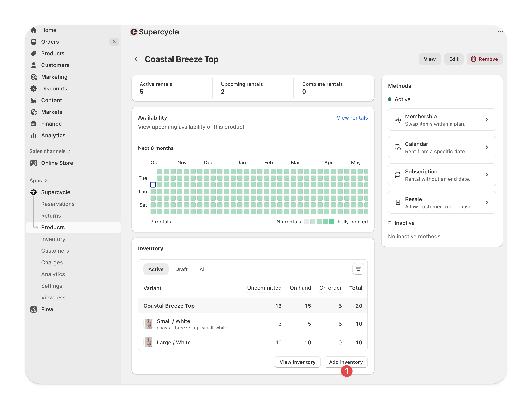The height and width of the screenshot is (409, 532).
Task: Click the Online Store icon
Action: point(34,163)
